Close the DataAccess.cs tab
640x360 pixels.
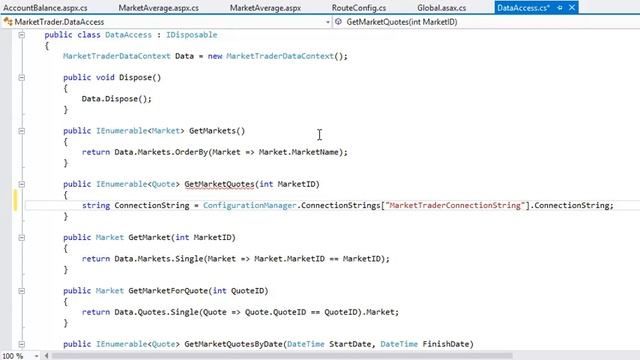[572, 7]
